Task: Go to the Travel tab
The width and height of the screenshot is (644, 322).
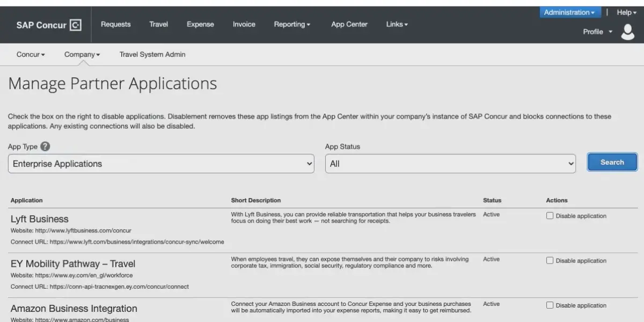Action: pyautogui.click(x=158, y=24)
